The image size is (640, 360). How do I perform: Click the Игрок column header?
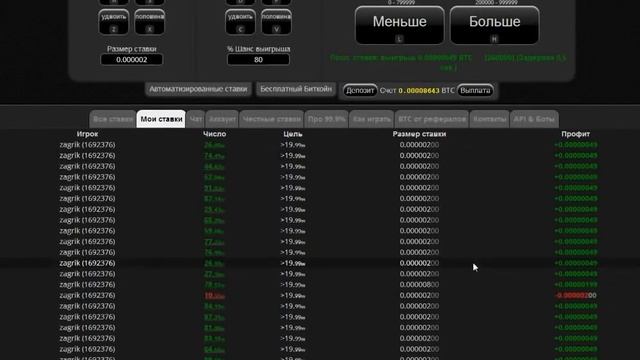(87, 134)
